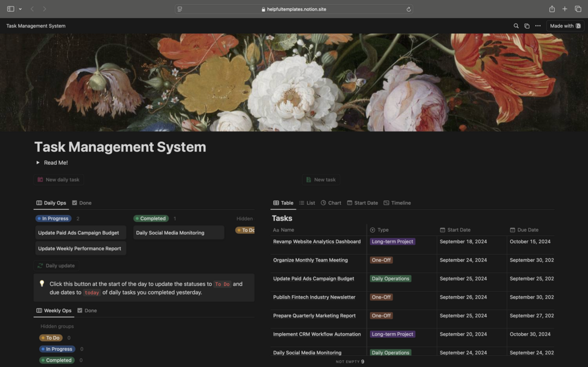Open Revamp Website Analytics Dashboard row
Viewport: 588px width, 367px height.
317,241
